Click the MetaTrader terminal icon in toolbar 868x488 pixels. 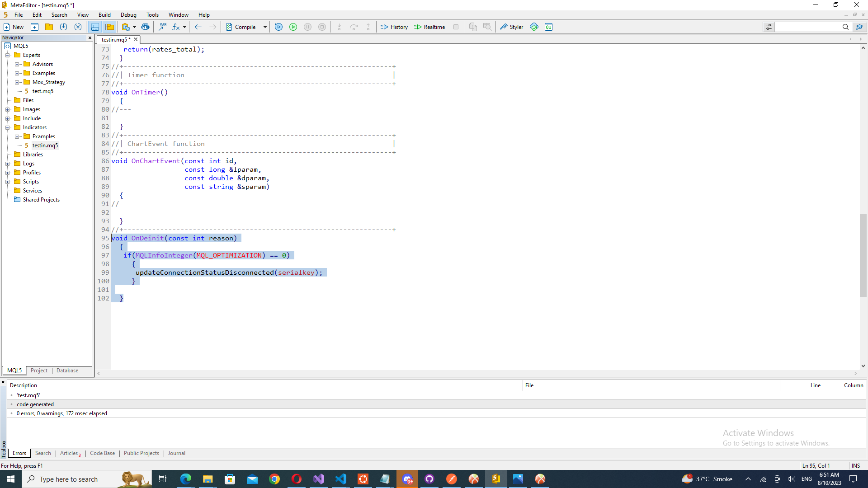tap(549, 27)
